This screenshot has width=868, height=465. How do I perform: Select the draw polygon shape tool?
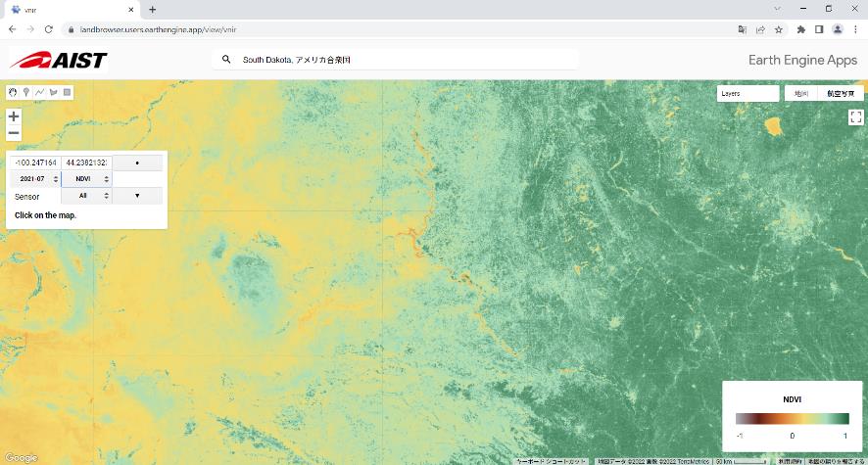click(x=54, y=92)
